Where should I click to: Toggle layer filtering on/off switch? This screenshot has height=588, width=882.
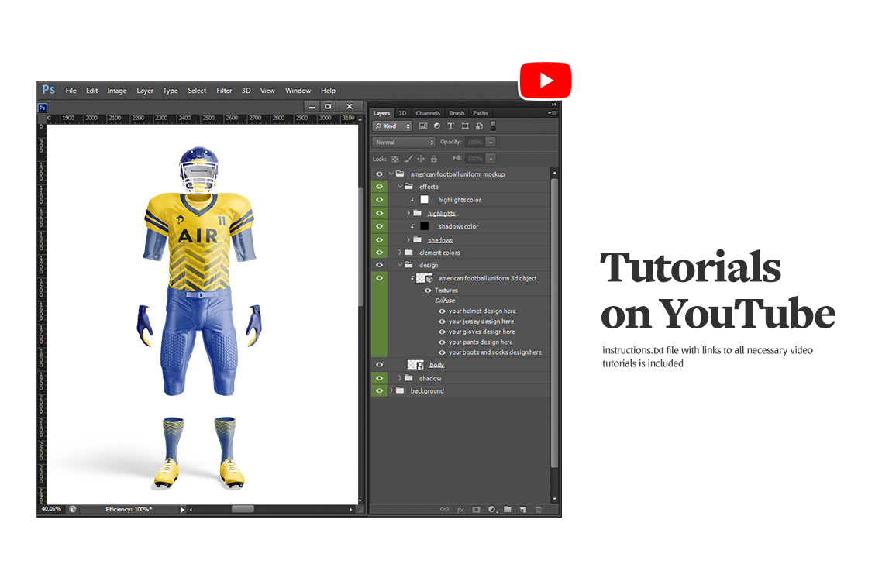click(x=493, y=126)
